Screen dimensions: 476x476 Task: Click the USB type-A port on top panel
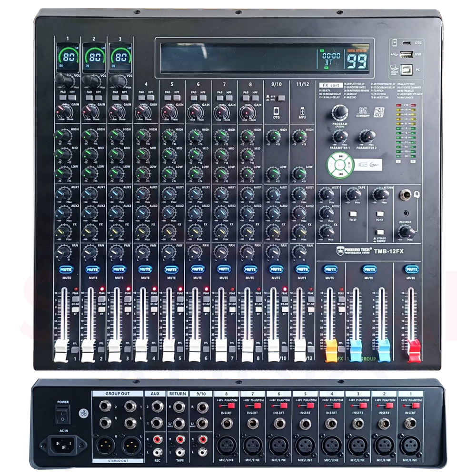click(406, 55)
